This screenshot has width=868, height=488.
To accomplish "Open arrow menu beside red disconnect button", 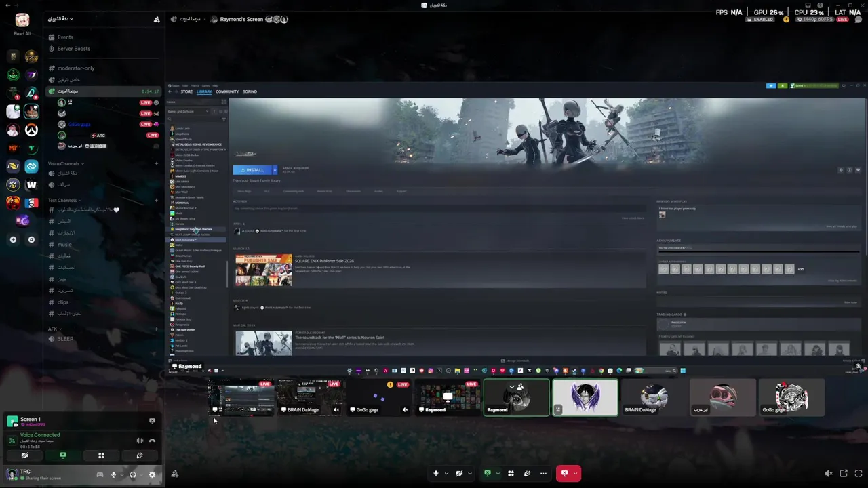I will (576, 474).
